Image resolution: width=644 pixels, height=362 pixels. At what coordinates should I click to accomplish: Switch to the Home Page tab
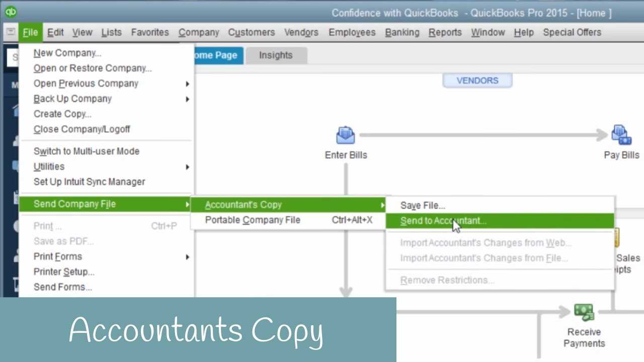pyautogui.click(x=218, y=55)
